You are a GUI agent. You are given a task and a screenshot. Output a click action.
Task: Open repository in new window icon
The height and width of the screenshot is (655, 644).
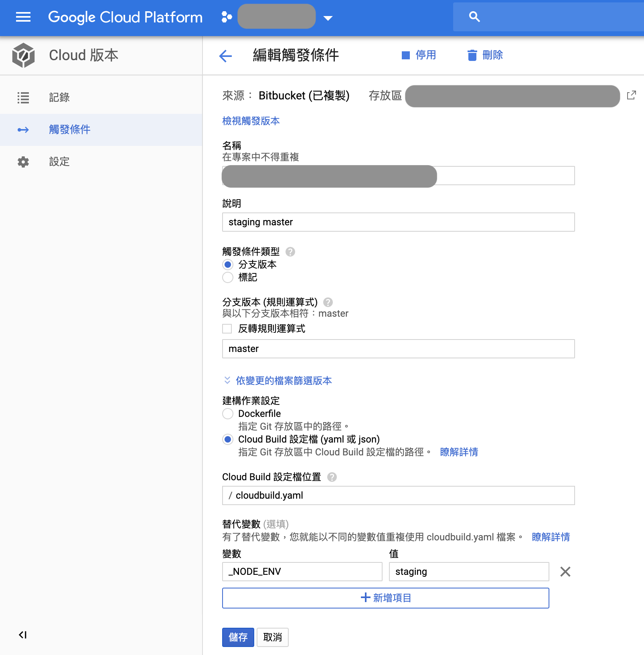632,95
